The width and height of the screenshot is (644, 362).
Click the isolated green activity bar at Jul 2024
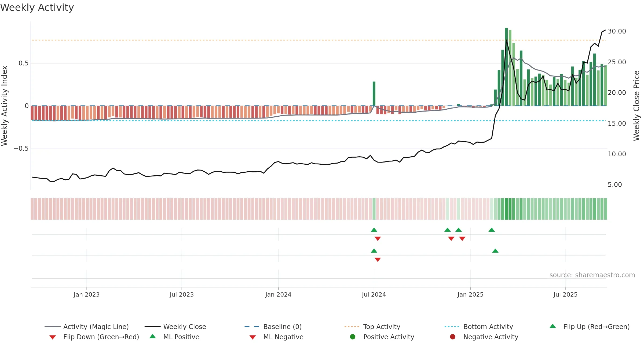tap(374, 94)
